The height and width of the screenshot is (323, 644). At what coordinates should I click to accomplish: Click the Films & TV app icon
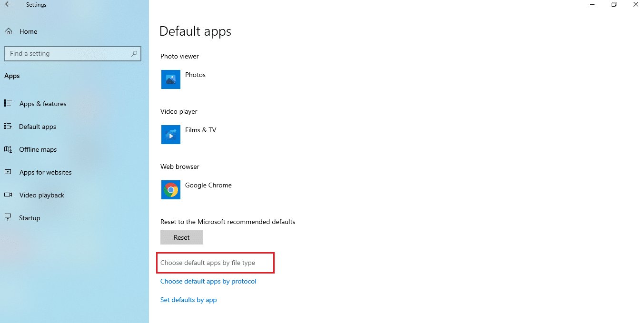(x=171, y=135)
